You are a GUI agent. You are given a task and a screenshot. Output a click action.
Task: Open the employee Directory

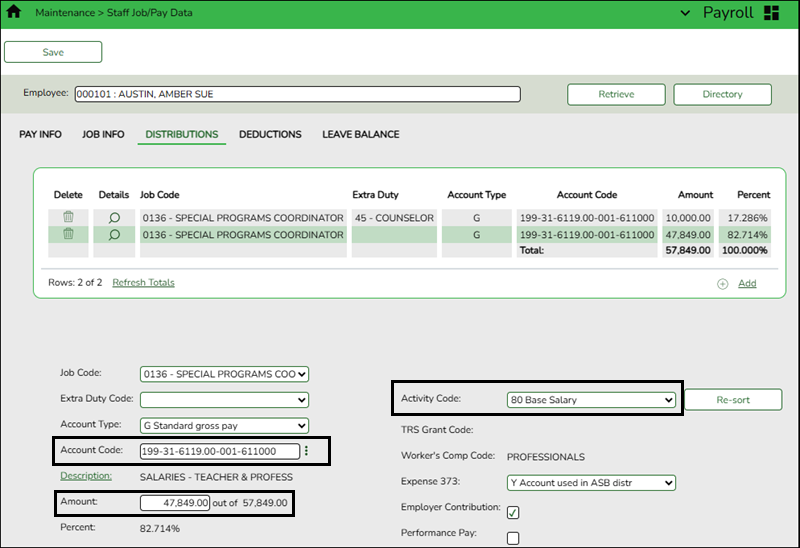pyautogui.click(x=722, y=94)
